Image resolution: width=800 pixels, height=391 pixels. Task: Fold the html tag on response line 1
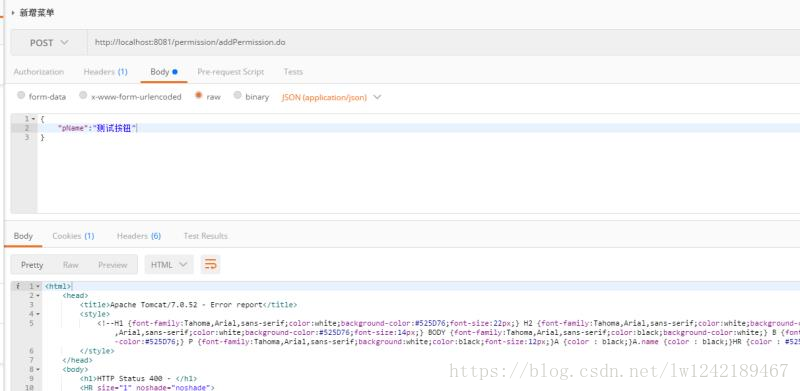pyautogui.click(x=38, y=286)
